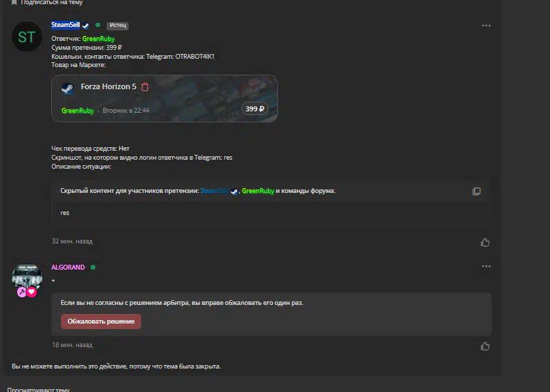Open the GreenRuby respondent link
Image resolution: width=550 pixels, height=392 pixels.
coord(98,39)
